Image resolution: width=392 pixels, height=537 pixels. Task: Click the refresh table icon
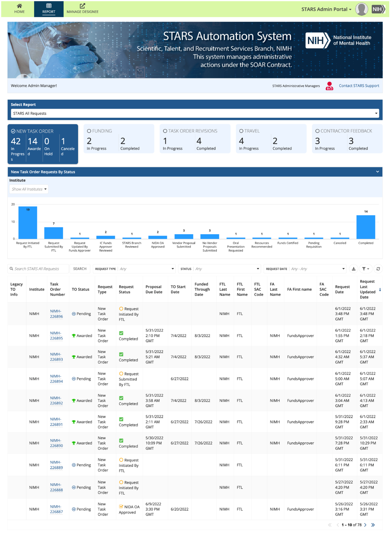pyautogui.click(x=378, y=269)
